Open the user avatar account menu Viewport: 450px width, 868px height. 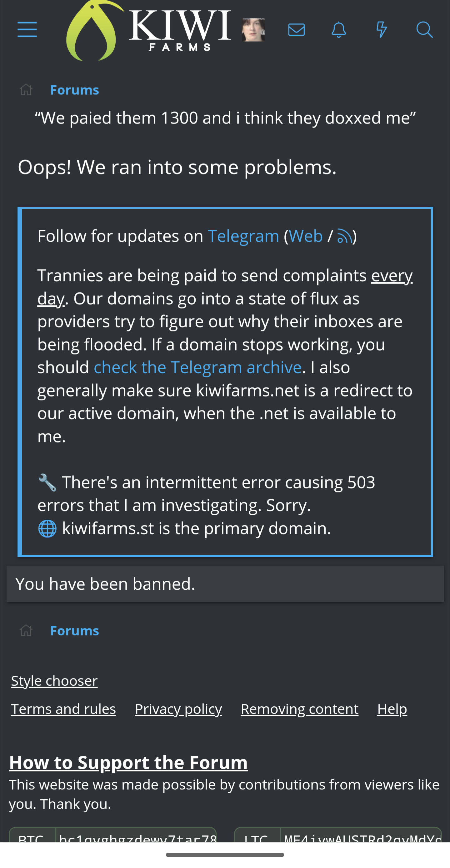point(253,30)
